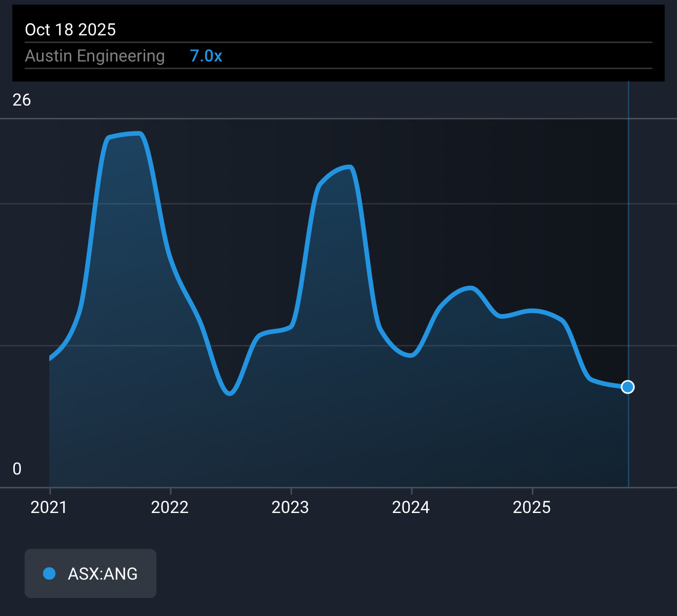Toggle the ASX:ANG legend series button

click(90, 573)
